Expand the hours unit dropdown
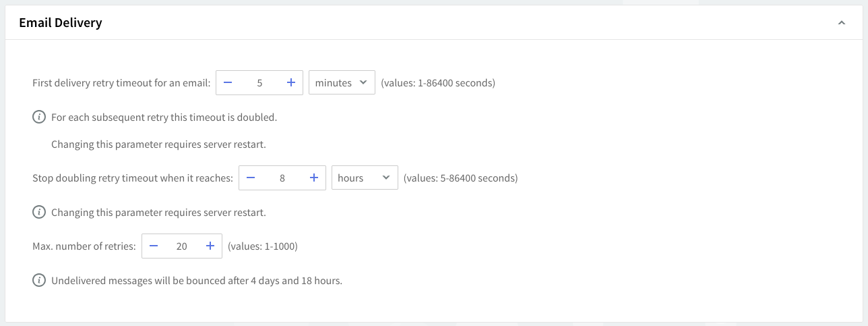 click(x=364, y=178)
